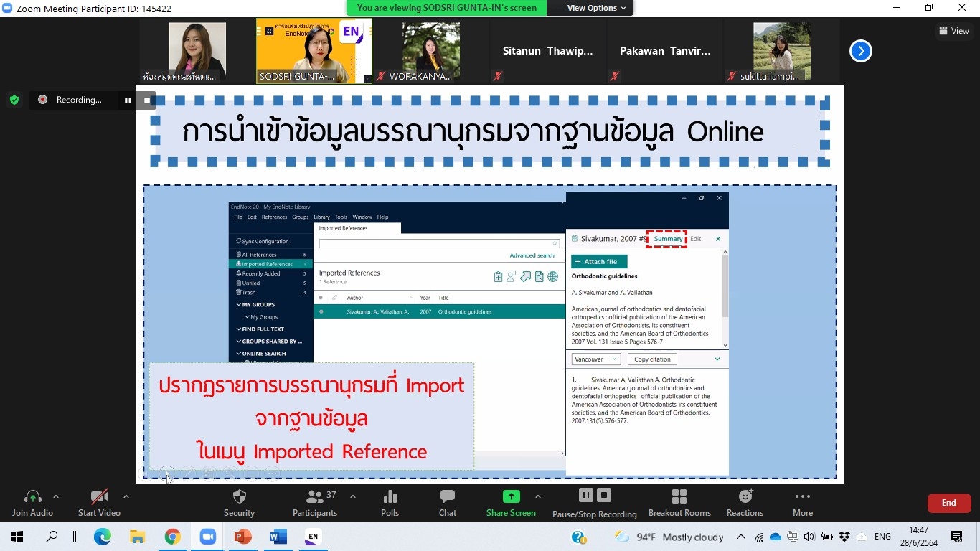Open the Security shield icon
The image size is (980, 551).
pos(240,496)
